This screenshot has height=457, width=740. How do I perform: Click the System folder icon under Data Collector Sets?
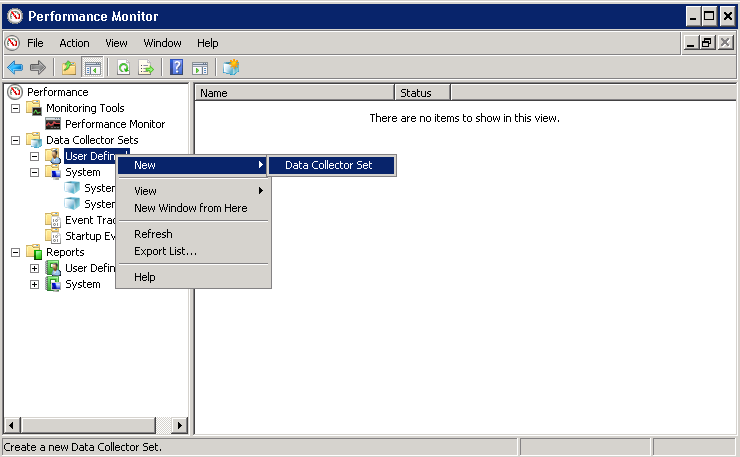[x=53, y=172]
